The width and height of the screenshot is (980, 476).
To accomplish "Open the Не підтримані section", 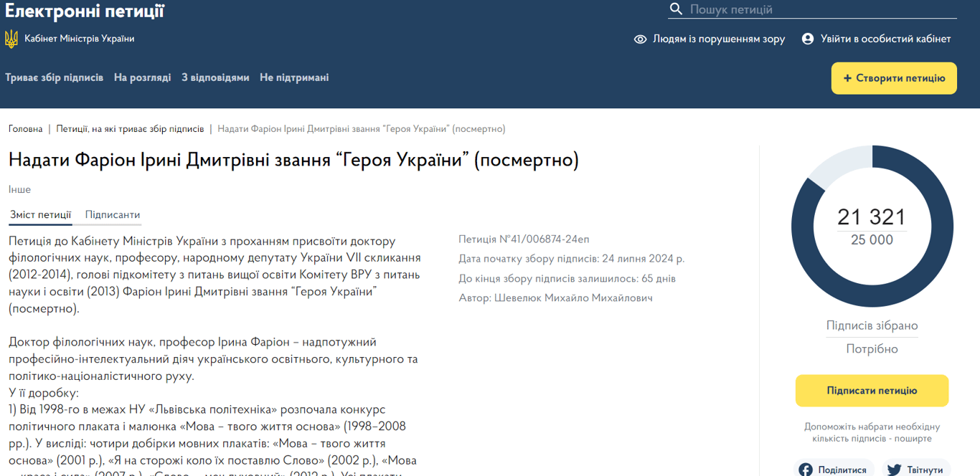I will tap(294, 77).
